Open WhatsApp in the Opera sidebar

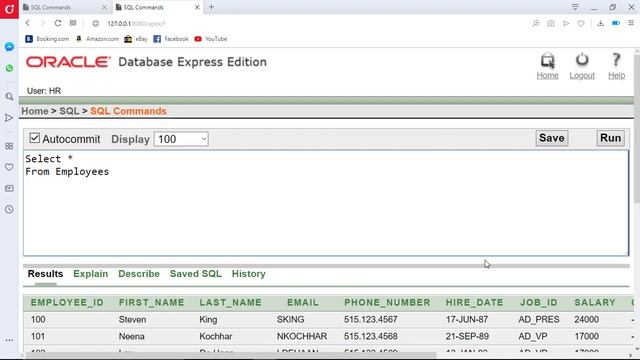click(x=9, y=68)
